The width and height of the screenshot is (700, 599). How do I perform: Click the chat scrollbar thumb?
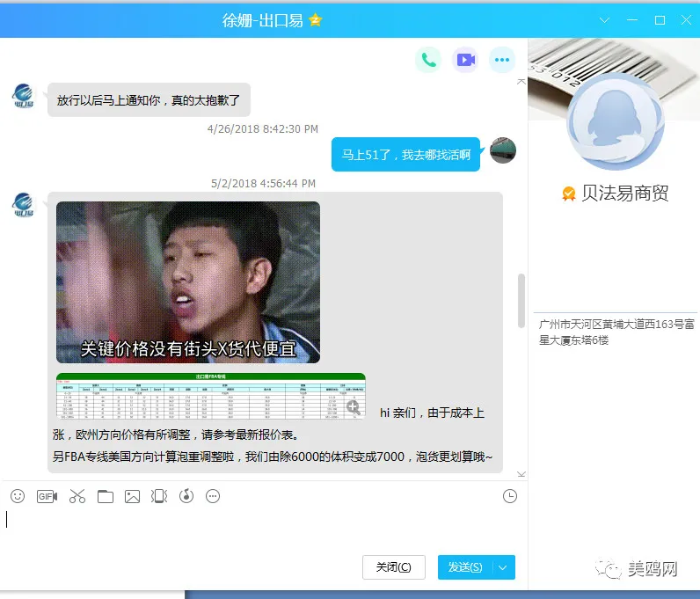521,301
